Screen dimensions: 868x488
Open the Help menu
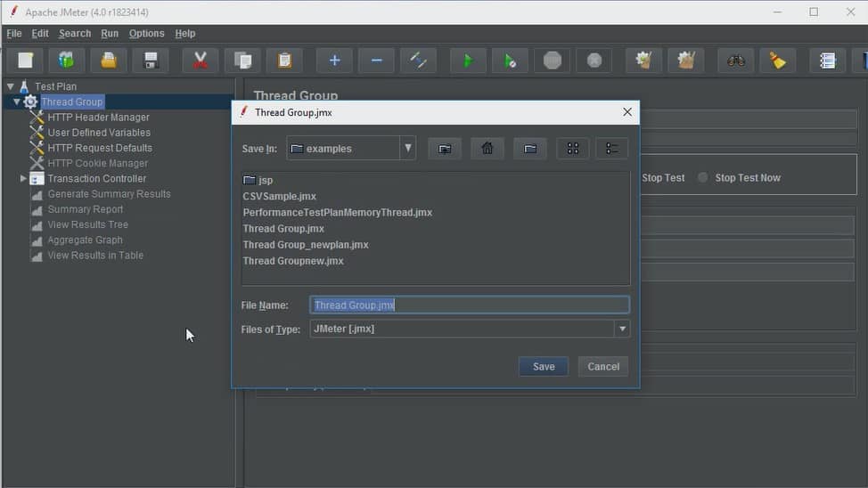pyautogui.click(x=184, y=33)
